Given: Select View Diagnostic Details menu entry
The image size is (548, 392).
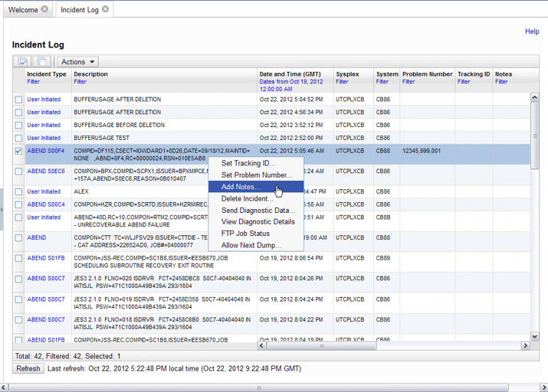Looking at the screenshot, I should coord(258,222).
